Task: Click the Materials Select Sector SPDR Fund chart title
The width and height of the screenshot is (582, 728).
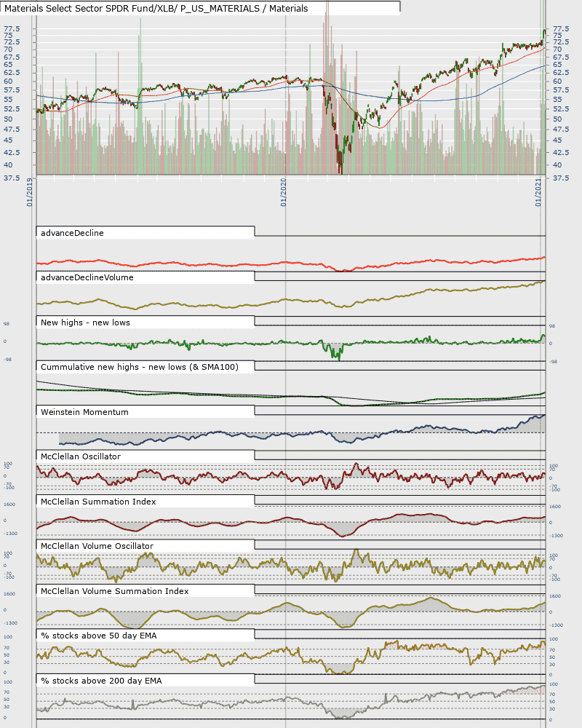Action: [156, 8]
